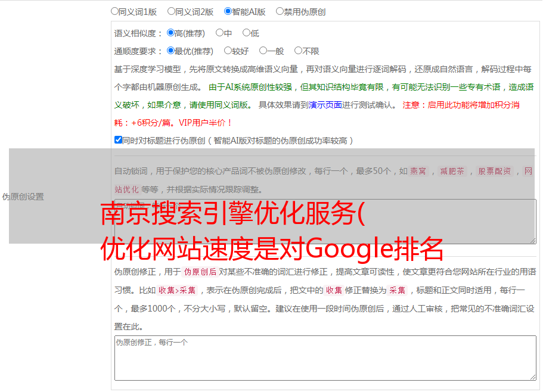Set 通顺度要求 to 不限
Viewport: 543px width, 392px height.
298,51
